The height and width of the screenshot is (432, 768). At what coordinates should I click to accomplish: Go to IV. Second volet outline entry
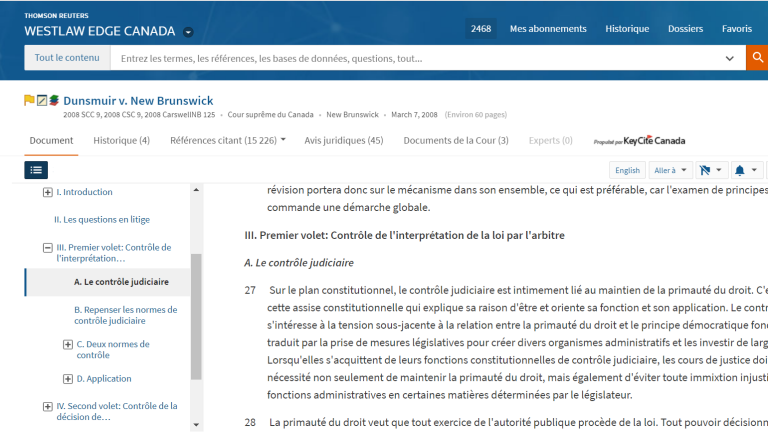pos(117,411)
